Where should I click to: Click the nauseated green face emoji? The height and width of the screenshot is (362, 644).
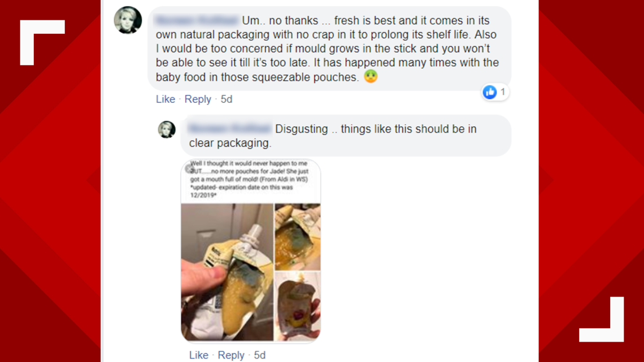(371, 76)
